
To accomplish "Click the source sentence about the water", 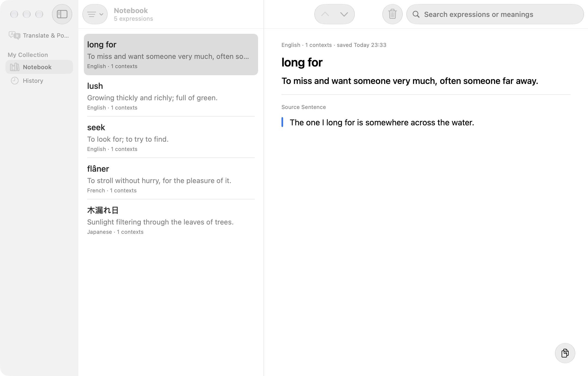I will 382,122.
